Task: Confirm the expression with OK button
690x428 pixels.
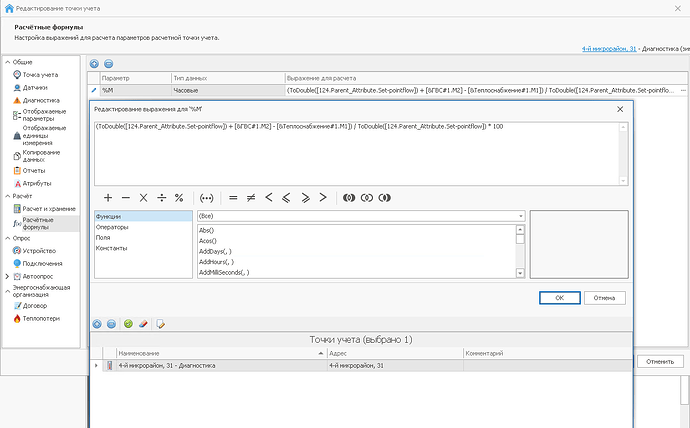Action: (560, 298)
